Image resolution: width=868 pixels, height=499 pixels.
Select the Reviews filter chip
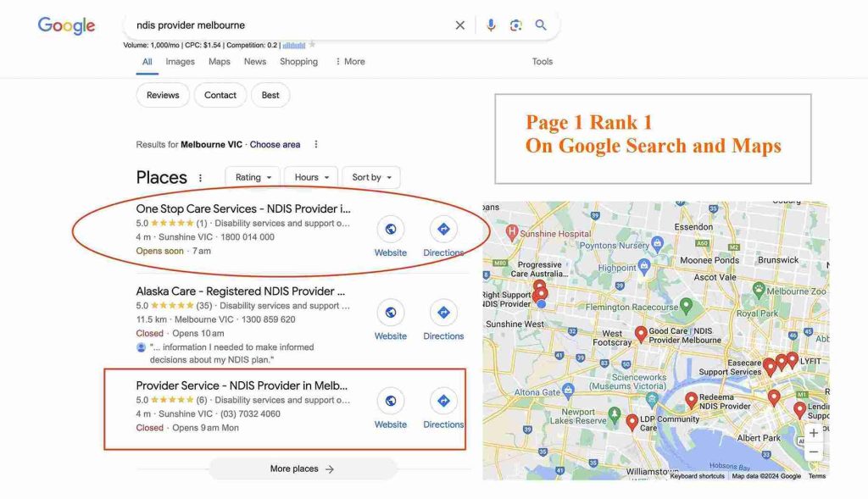click(163, 95)
